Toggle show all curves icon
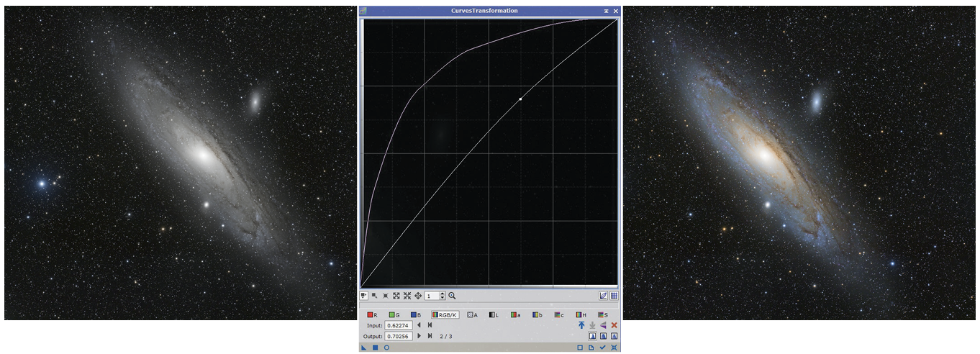 coord(603,296)
